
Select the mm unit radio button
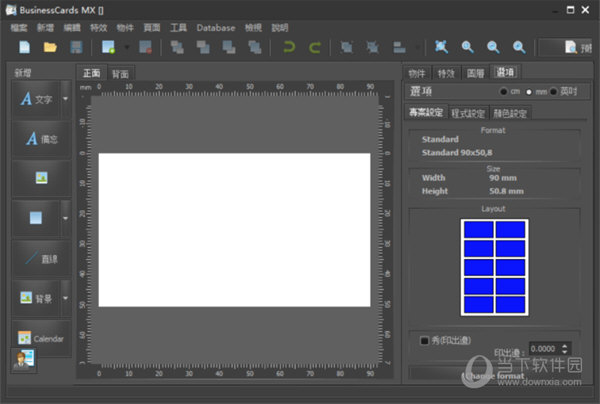[x=528, y=92]
